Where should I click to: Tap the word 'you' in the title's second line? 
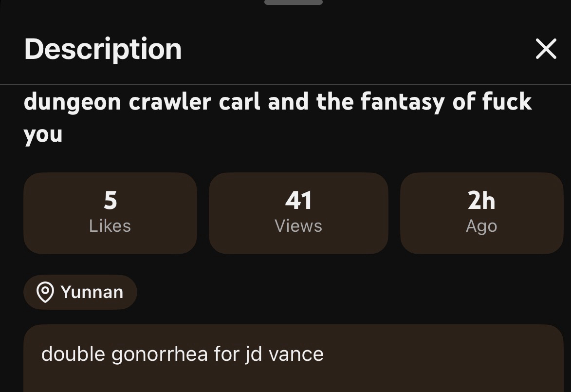pyautogui.click(x=43, y=134)
